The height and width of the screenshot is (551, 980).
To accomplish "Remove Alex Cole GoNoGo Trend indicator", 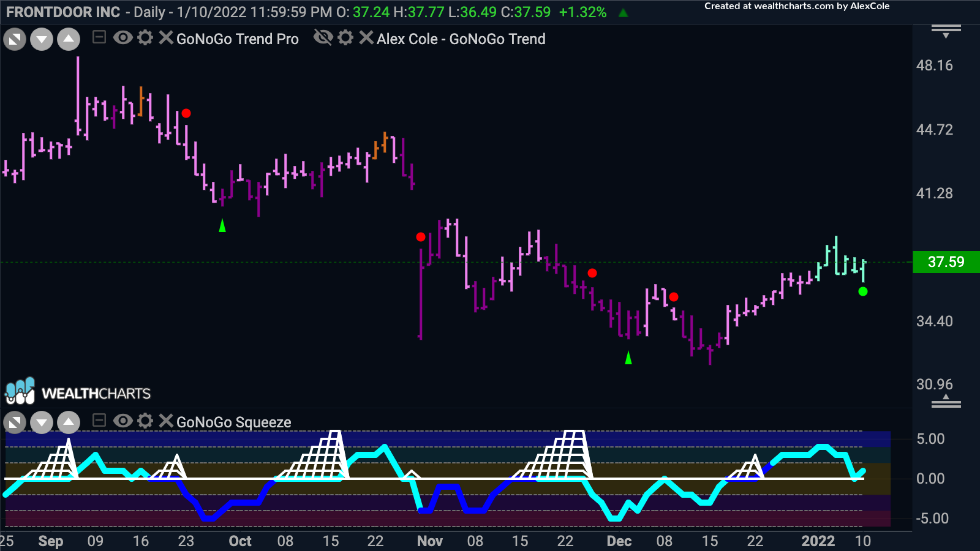I will (366, 38).
